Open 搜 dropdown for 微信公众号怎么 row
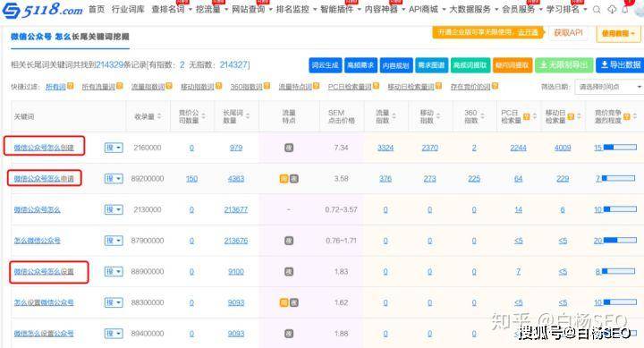This screenshot has width=644, height=348. (114, 209)
